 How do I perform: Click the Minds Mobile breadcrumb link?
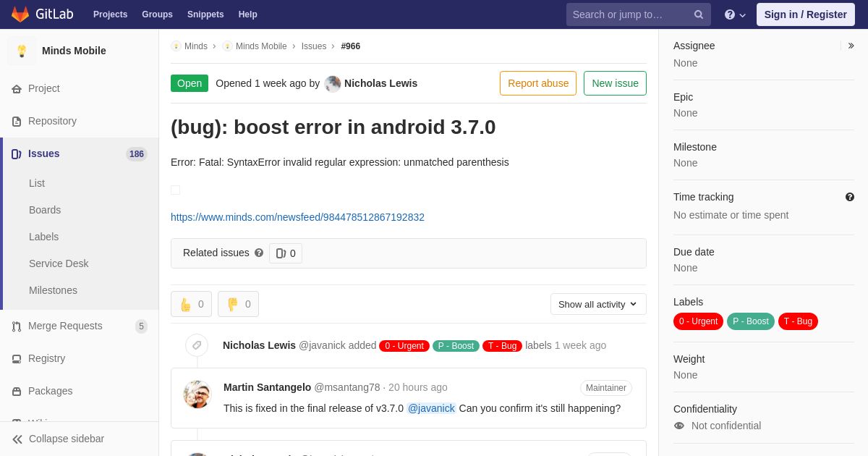coord(261,46)
